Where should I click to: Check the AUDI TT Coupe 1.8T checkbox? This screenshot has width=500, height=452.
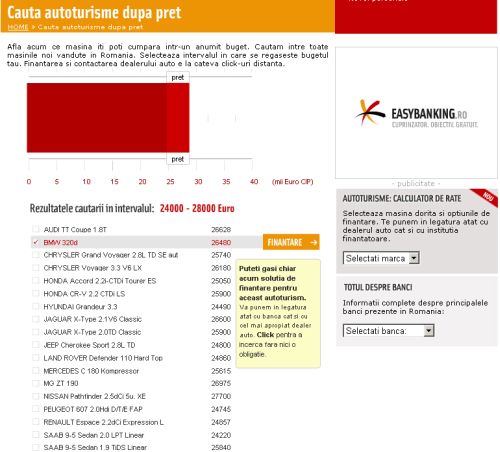[35, 229]
